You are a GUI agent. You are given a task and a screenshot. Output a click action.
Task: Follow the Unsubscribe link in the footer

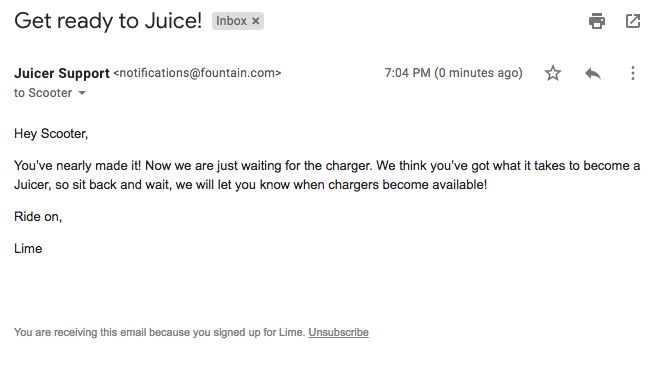coord(338,332)
